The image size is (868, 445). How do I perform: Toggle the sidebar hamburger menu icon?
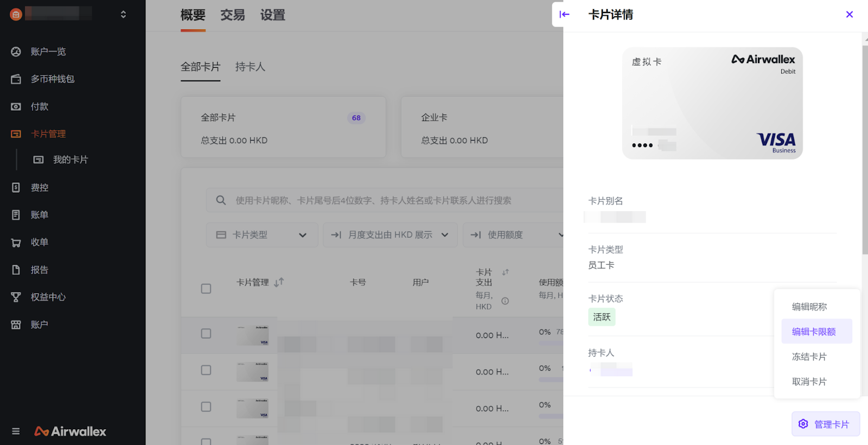16,431
